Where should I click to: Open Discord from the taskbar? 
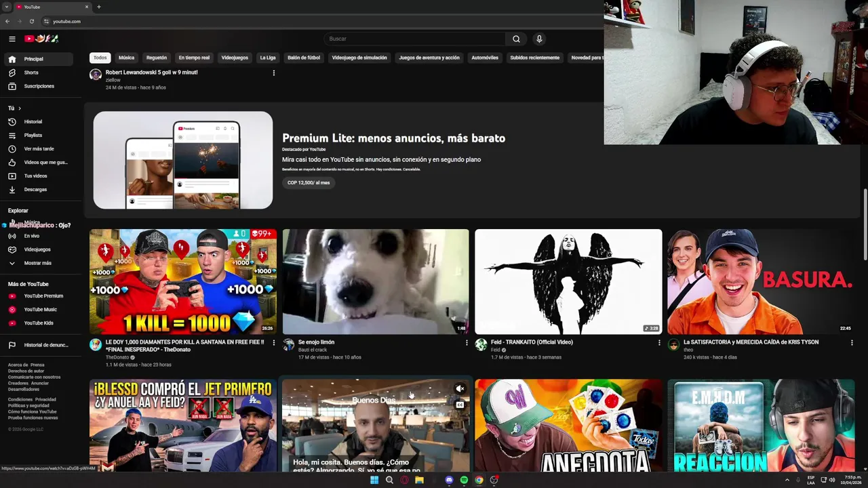tap(449, 480)
